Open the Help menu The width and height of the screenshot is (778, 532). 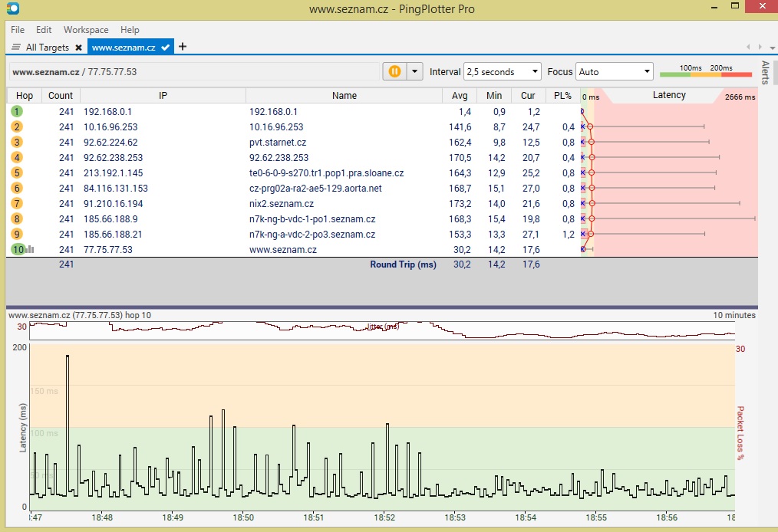(x=130, y=30)
